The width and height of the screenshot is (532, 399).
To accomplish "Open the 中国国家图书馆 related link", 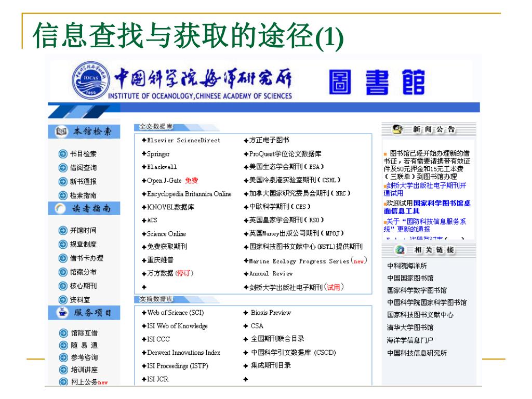I will point(410,278).
